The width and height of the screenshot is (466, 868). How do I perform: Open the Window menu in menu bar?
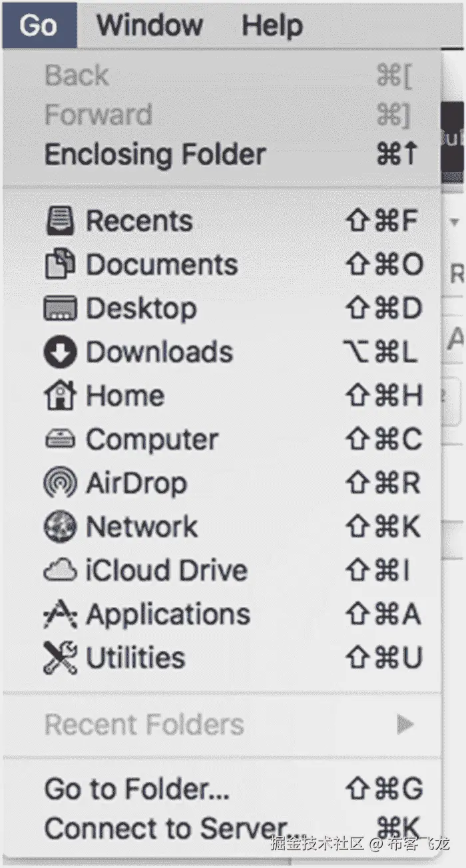coord(150,25)
